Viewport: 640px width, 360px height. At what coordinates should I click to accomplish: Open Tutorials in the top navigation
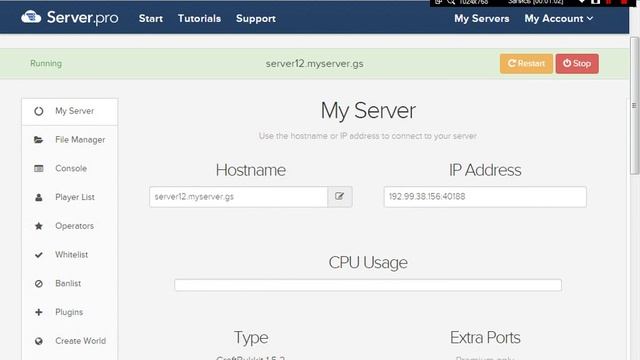point(199,18)
